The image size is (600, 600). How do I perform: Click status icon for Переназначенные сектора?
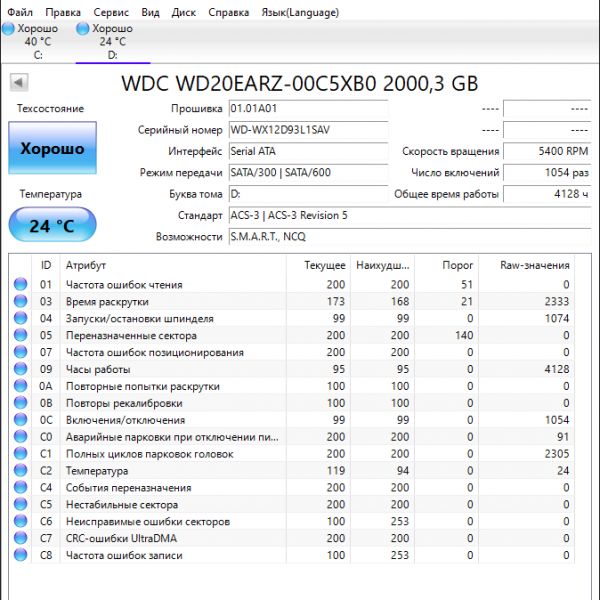(x=20, y=336)
